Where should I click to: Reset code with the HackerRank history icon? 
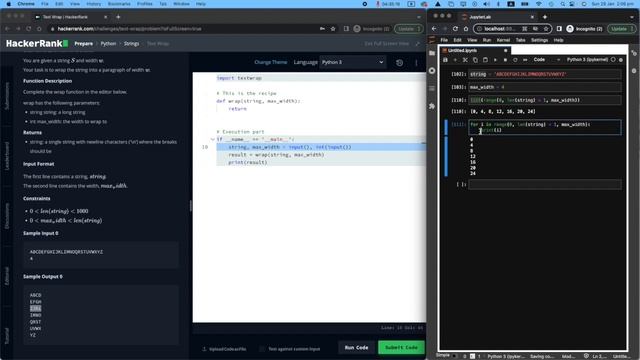(x=399, y=62)
